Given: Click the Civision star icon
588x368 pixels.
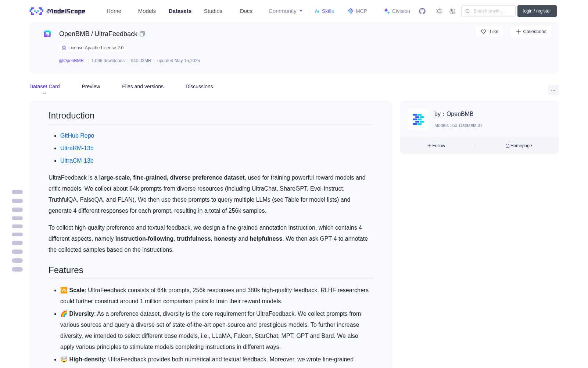Looking at the screenshot, I should click(387, 11).
